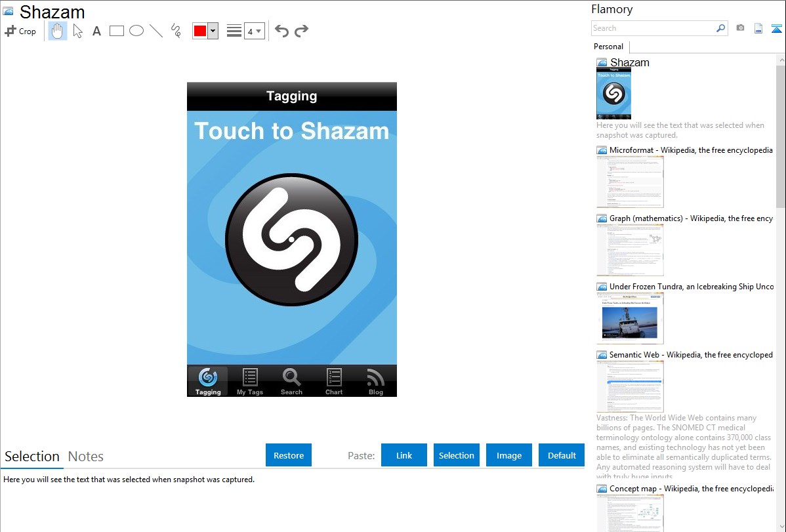Click the Touch to Shazam heading
786x532 pixels.
[291, 131]
